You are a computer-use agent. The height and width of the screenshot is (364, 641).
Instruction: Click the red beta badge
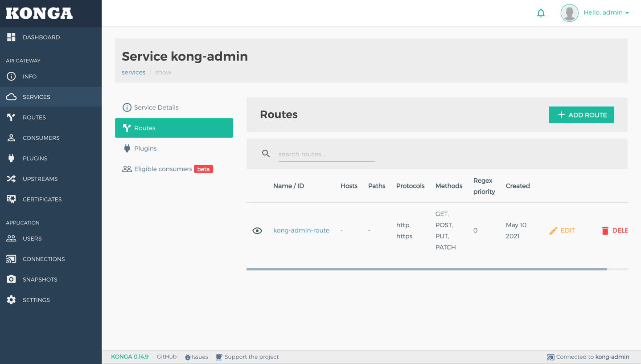click(x=203, y=169)
